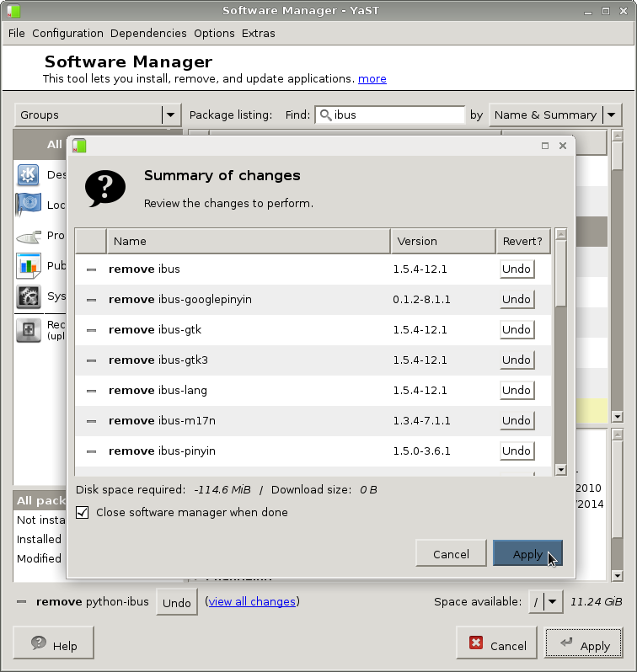This screenshot has height=672, width=637.
Task: Click Revert? column header
Action: click(523, 242)
